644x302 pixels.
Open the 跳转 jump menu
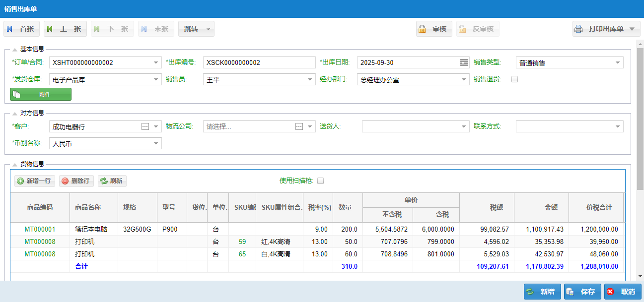(x=196, y=29)
